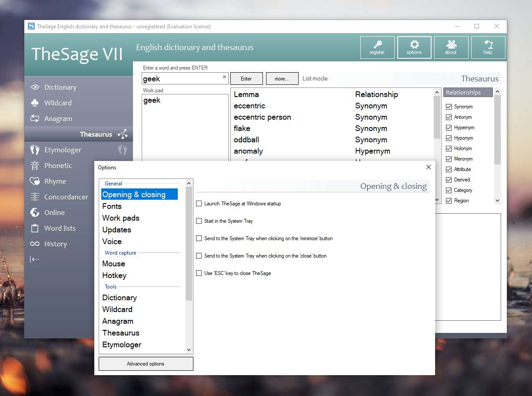Viewport: 532px width, 396px height.
Task: Enable ESC key to close TheSage
Action: tap(199, 273)
